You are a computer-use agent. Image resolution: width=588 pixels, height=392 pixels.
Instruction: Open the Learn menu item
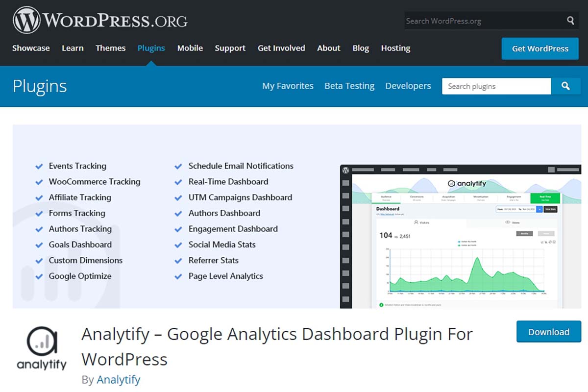pyautogui.click(x=73, y=48)
